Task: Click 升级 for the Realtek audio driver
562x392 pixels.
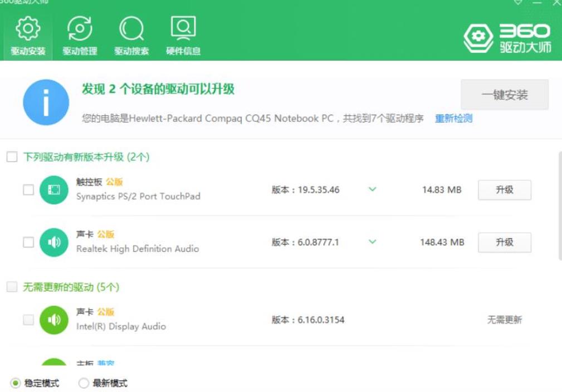Action: pyautogui.click(x=505, y=242)
